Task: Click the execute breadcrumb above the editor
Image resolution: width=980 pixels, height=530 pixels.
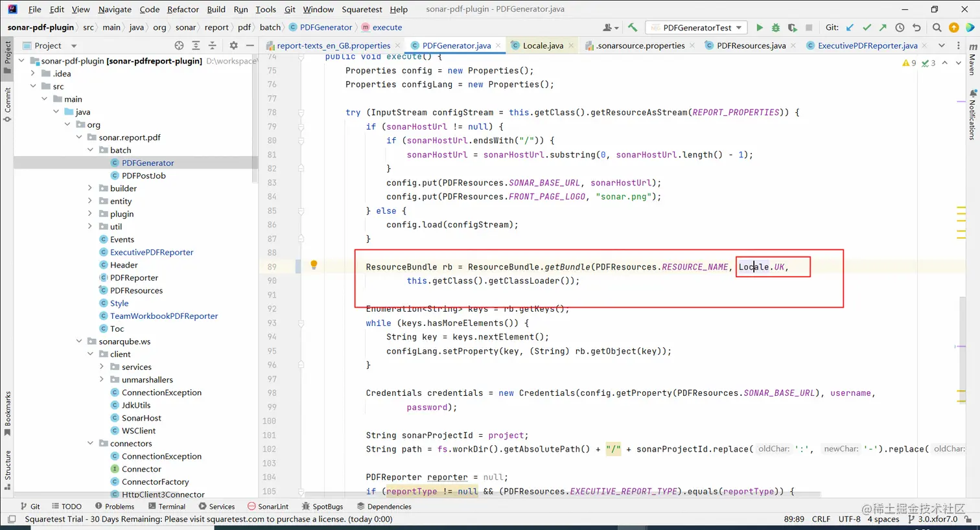Action: pos(387,27)
